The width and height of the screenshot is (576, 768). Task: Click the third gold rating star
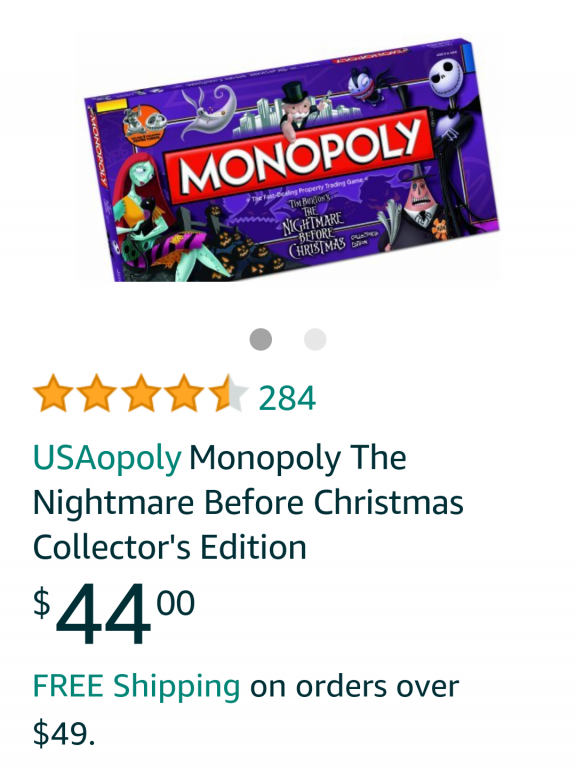[141, 393]
